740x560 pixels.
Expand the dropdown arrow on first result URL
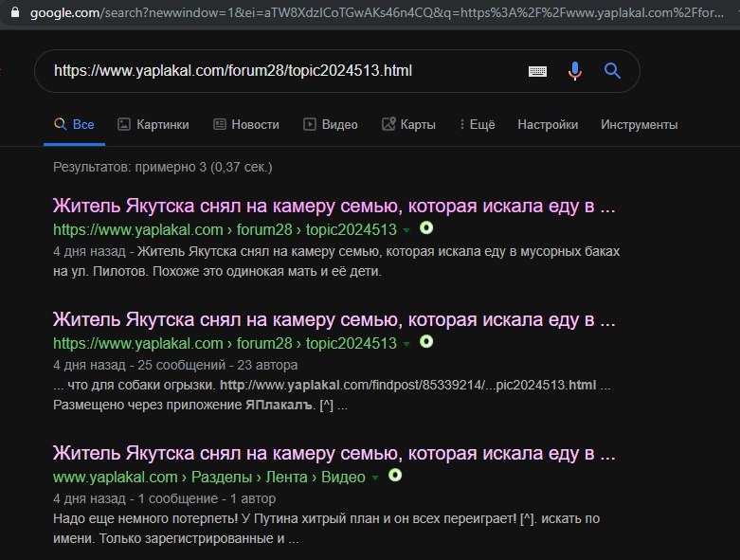pyautogui.click(x=406, y=230)
